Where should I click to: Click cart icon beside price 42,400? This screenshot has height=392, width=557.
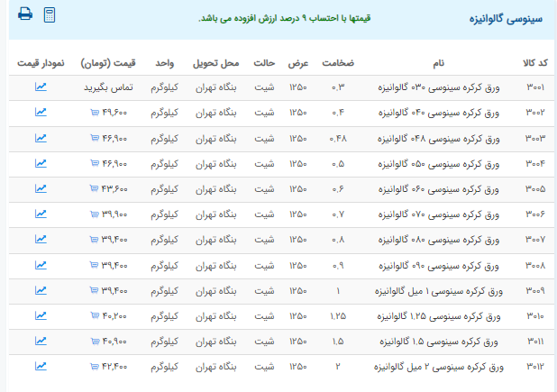tap(95, 367)
